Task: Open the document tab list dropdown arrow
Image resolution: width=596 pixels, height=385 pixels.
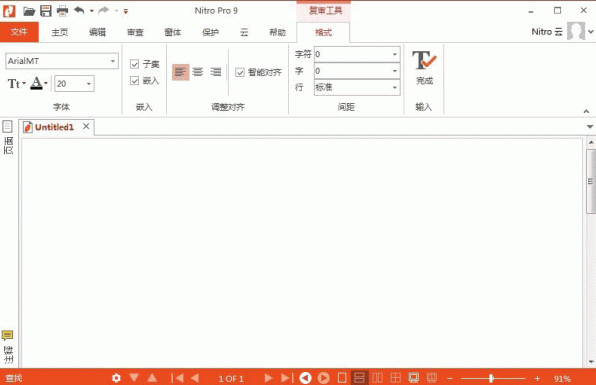Action: tap(590, 127)
